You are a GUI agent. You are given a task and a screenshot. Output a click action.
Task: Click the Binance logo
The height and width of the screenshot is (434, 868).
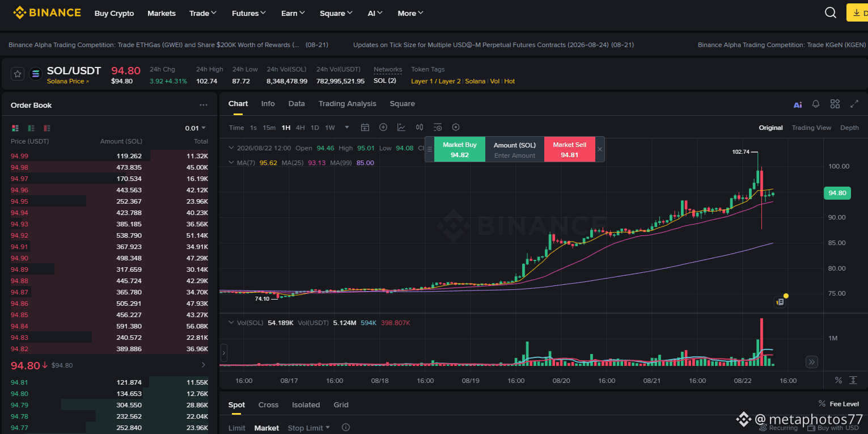[47, 12]
